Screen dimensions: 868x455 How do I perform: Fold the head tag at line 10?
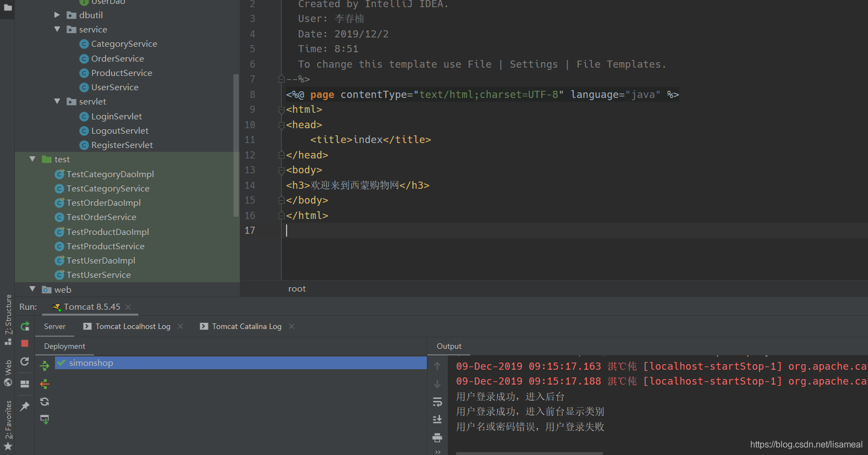(282, 125)
